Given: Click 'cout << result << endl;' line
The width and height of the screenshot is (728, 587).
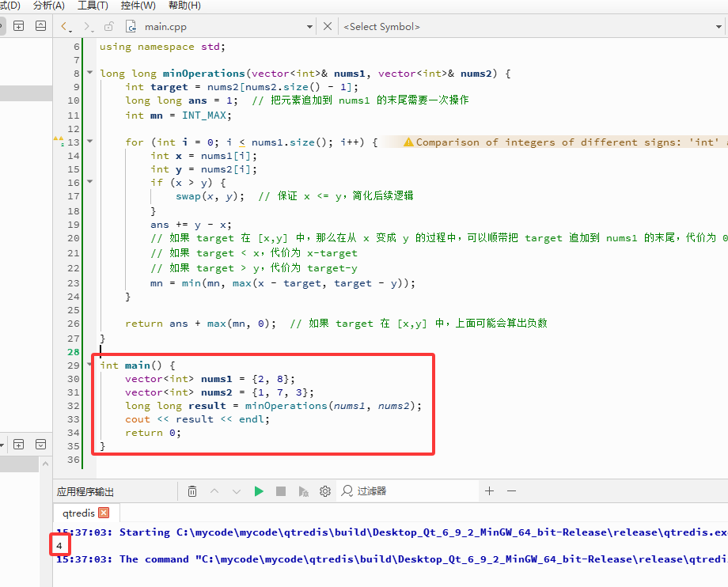Looking at the screenshot, I should point(197,419).
